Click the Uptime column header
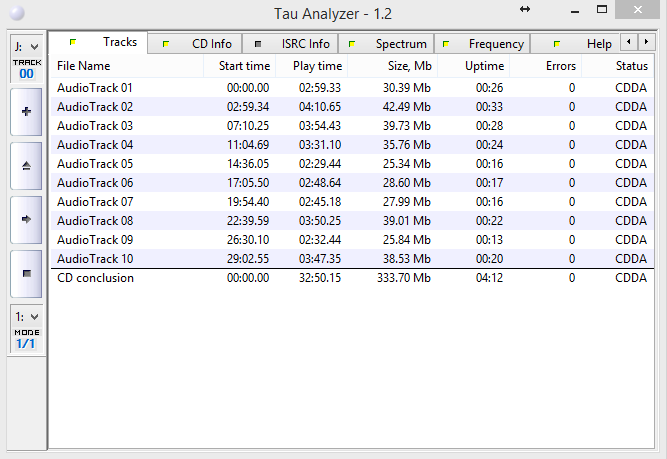Image resolution: width=667 pixels, height=459 pixels. tap(473, 66)
